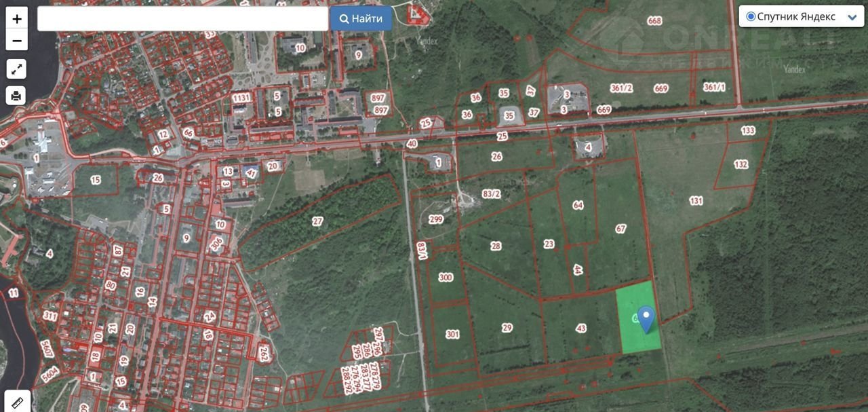Select parcel 132 near the road

pos(741,164)
